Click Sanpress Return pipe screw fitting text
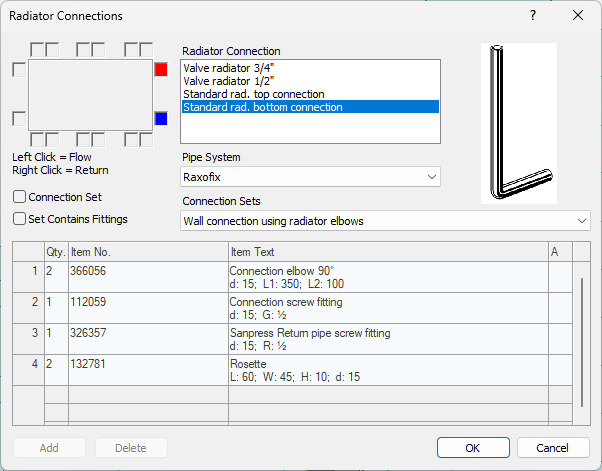 point(388,339)
